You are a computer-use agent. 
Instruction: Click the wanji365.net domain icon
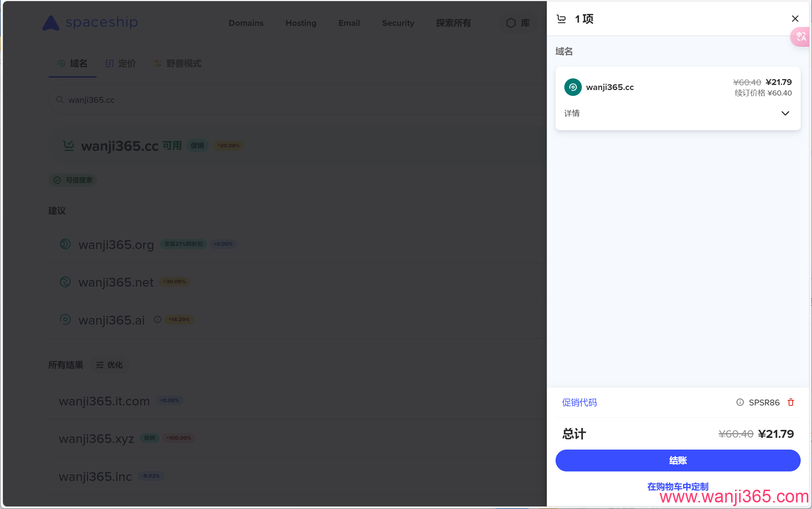click(65, 282)
